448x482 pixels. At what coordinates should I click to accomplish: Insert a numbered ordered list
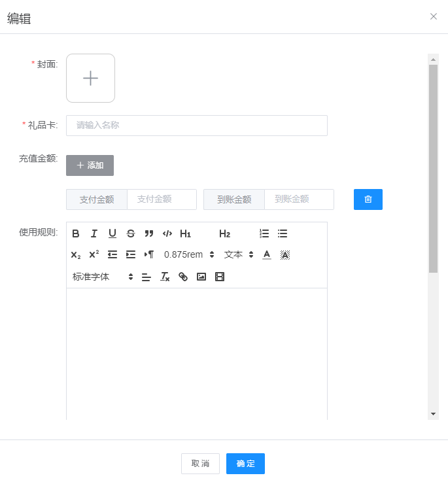264,233
